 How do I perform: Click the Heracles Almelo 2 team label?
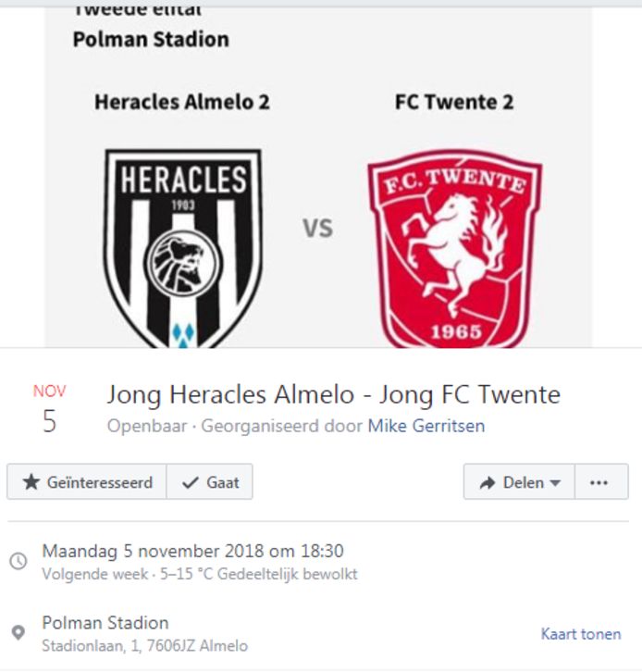point(182,102)
